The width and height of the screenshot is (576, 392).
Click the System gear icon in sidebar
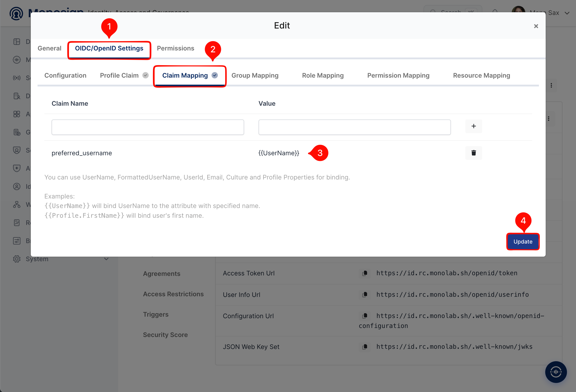[17, 259]
